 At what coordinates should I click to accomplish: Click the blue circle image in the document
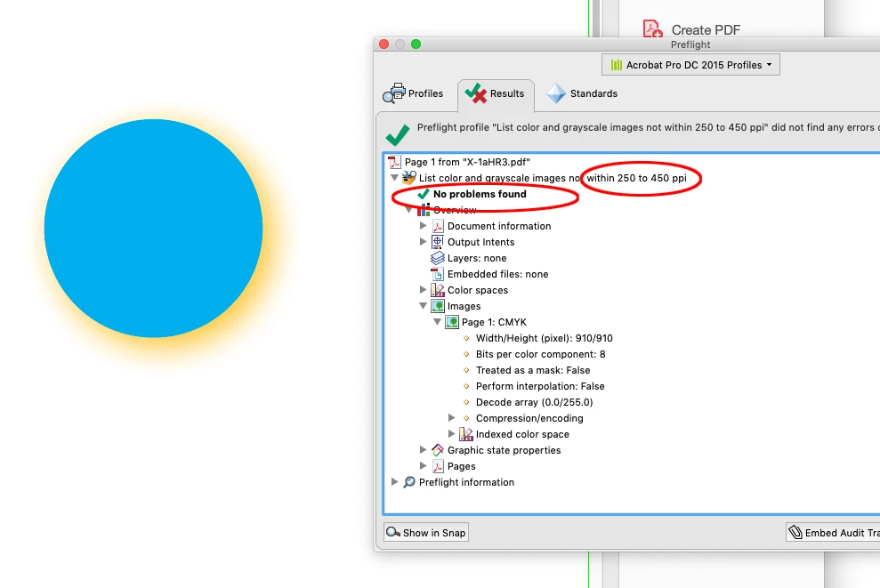pyautogui.click(x=153, y=228)
